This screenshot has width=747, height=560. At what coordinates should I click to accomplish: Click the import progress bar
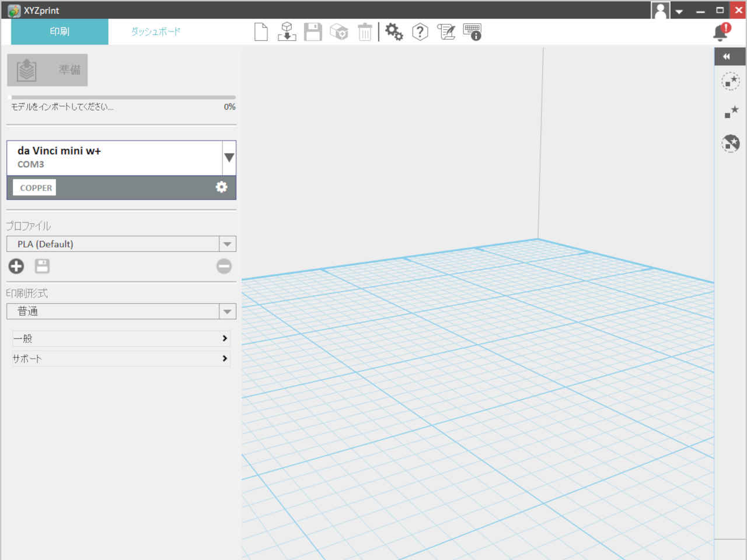(123, 97)
